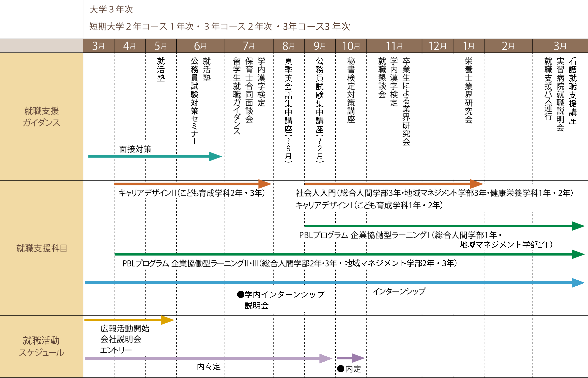Click the 11月 month header cell
Viewport: 588px width, 378px height.
click(394, 46)
